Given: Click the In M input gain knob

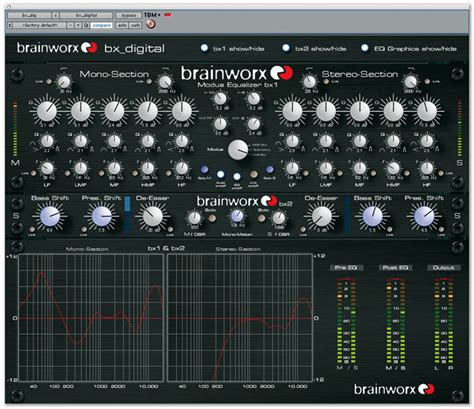Looking at the screenshot, I should click(220, 98).
